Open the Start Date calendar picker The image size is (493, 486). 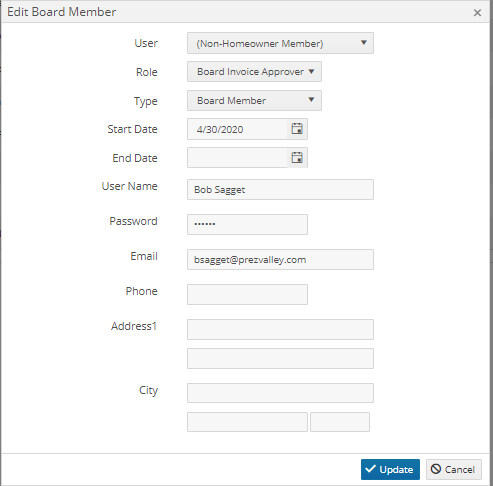[297, 129]
